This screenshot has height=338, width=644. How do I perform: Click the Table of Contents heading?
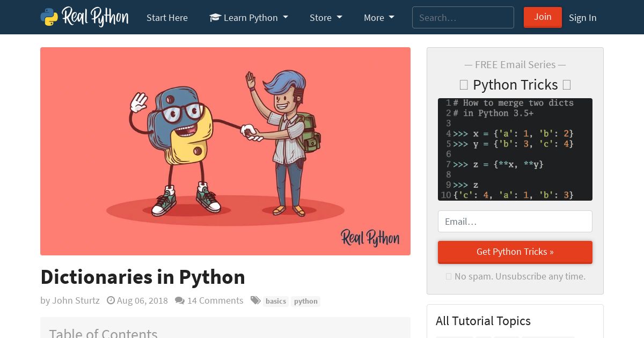(x=103, y=334)
